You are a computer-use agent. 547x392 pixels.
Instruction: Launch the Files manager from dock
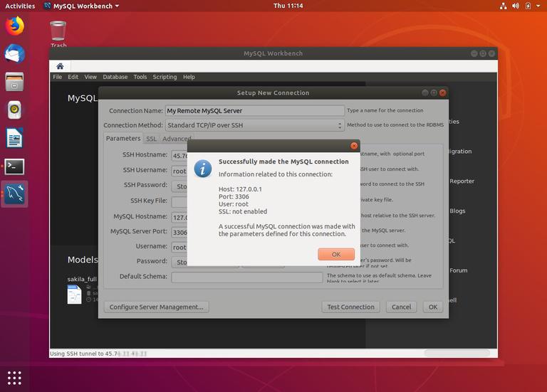click(x=14, y=82)
